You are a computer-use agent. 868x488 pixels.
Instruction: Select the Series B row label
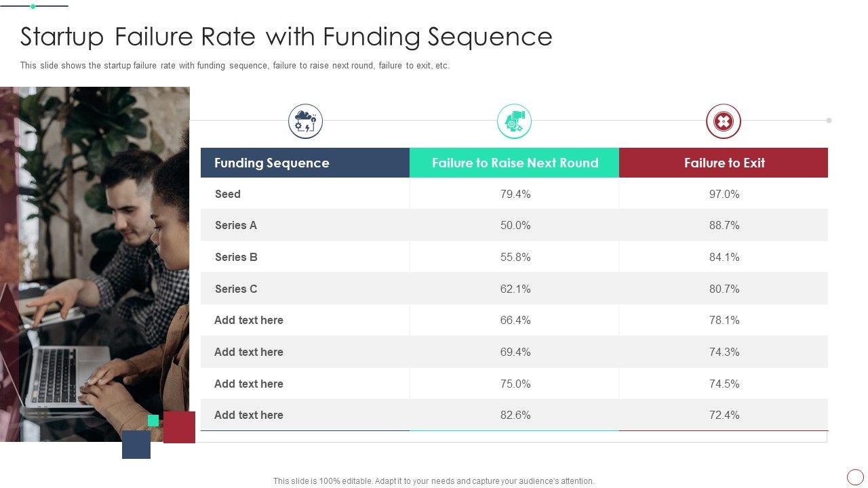pos(236,257)
